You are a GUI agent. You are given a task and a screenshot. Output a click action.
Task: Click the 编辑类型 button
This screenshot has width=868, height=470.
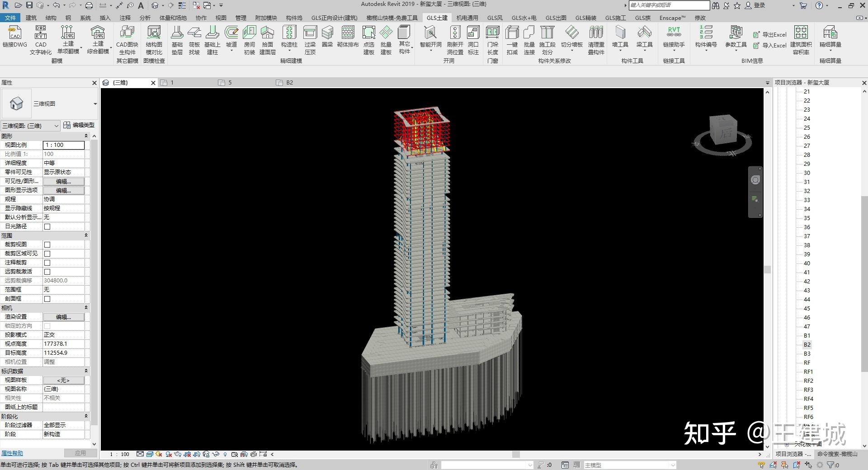[79, 125]
